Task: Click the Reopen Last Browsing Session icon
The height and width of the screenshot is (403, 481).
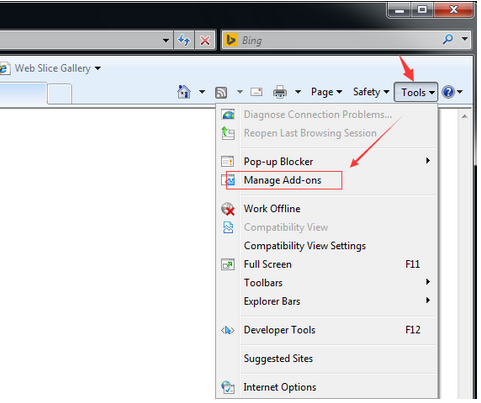Action: pyautogui.click(x=228, y=133)
